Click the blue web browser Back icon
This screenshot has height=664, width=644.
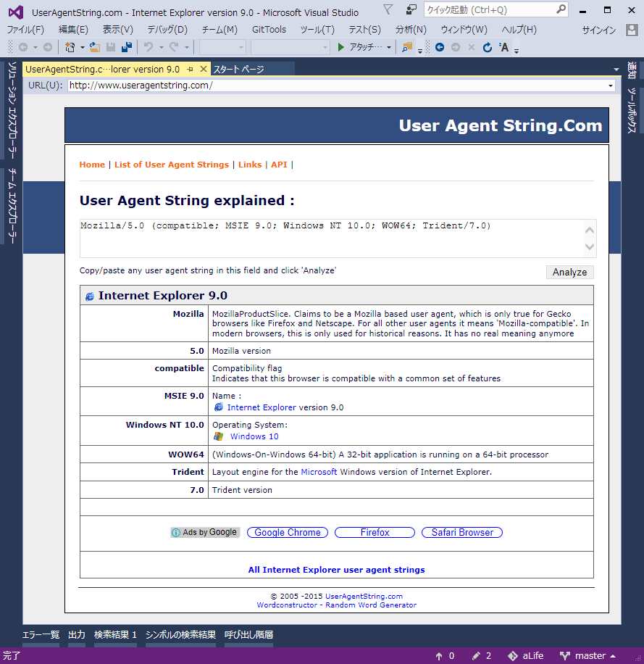[440, 47]
